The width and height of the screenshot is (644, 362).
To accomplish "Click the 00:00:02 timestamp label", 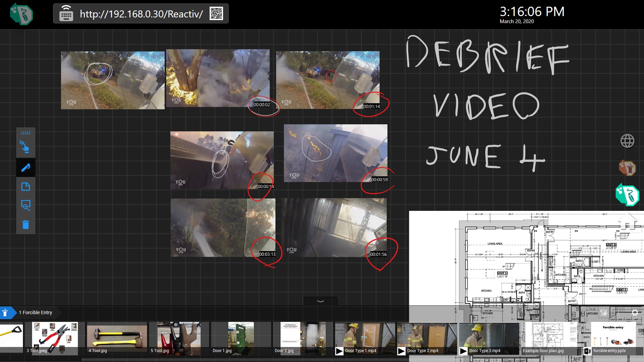I will tap(262, 105).
